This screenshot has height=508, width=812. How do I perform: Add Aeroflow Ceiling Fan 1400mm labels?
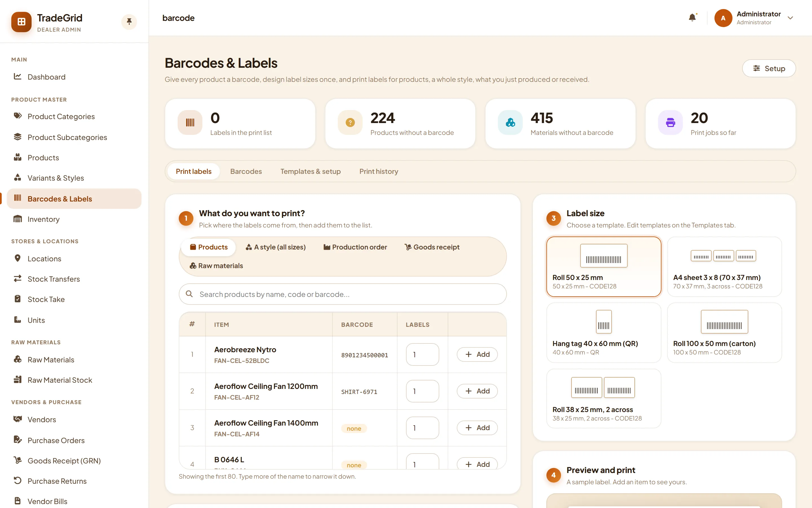[477, 428]
